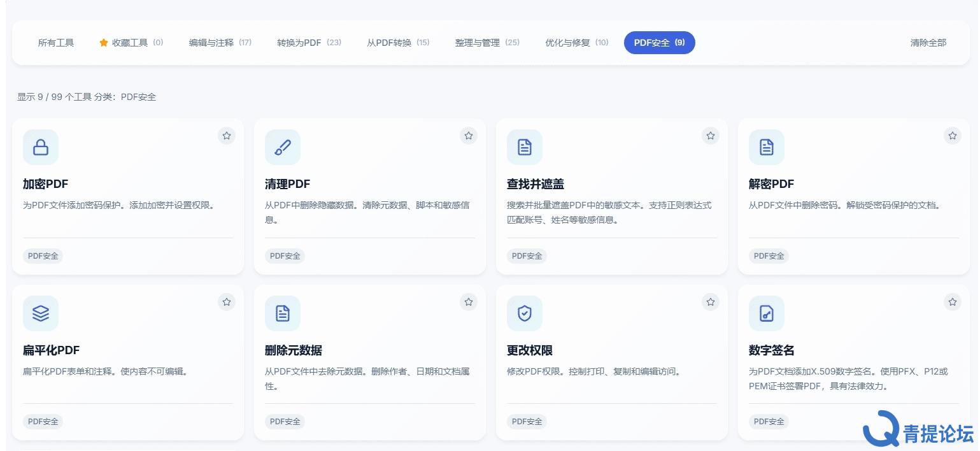Screen dimensions: 980x451
Task: Click the lock icon on 加密PDF card
Action: (x=41, y=147)
